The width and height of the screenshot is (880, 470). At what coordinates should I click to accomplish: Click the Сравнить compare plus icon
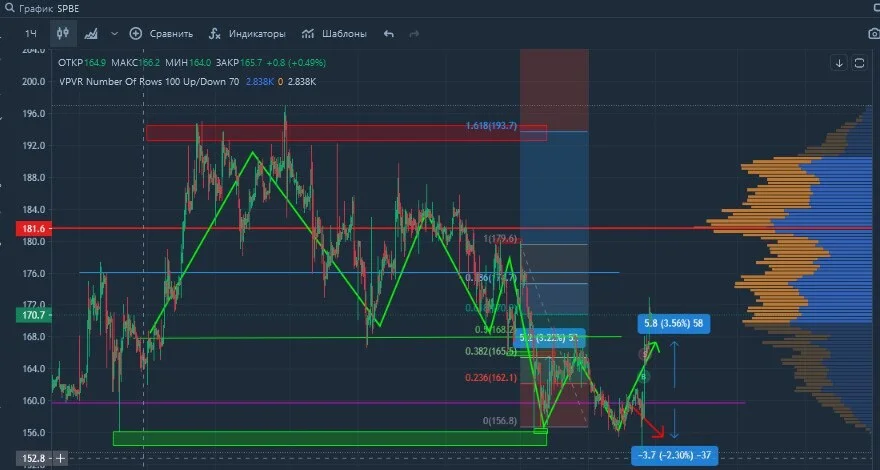click(x=135, y=34)
